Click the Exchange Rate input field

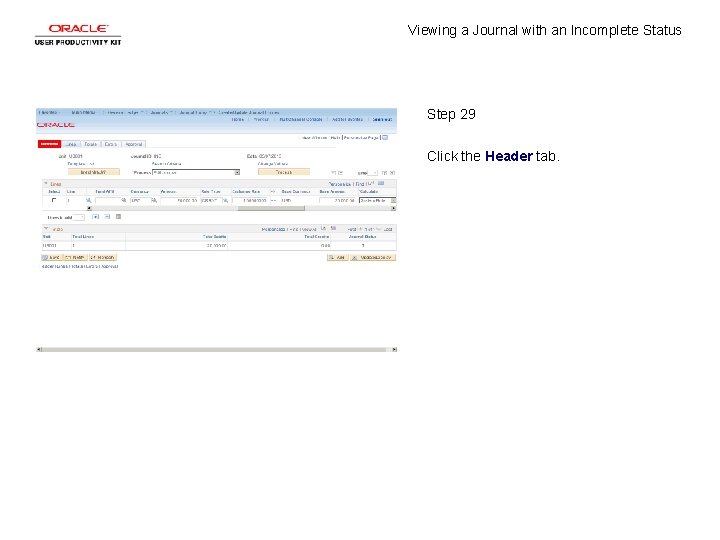[x=250, y=201]
